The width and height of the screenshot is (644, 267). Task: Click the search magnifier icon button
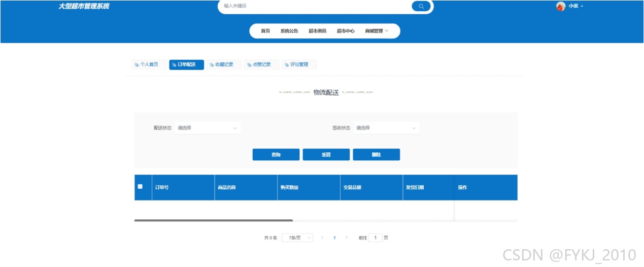tap(421, 6)
